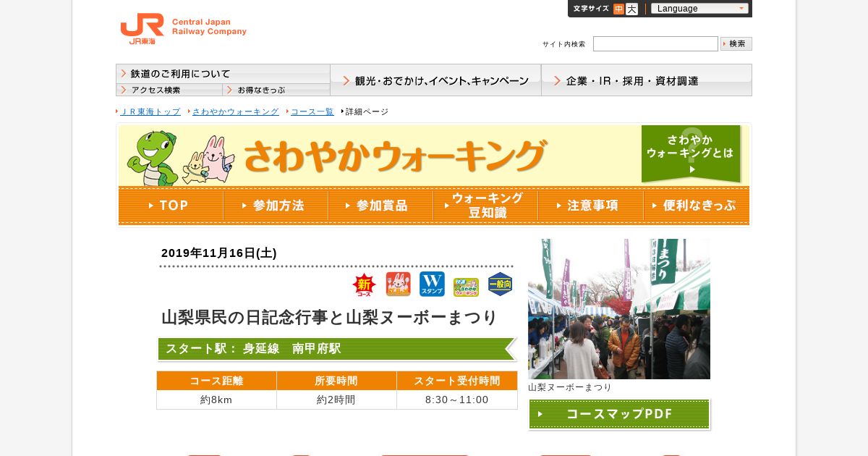Open 企業・IR・採用・資材調達 menu

click(x=647, y=80)
